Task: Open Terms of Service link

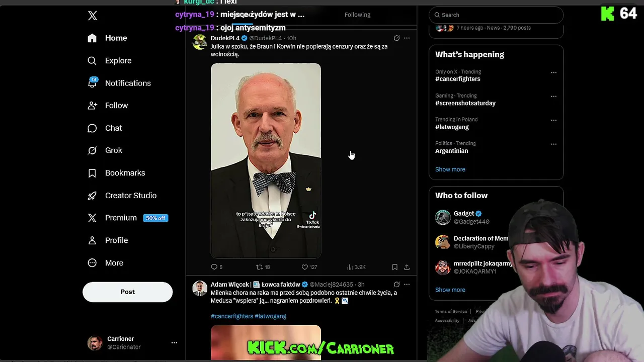Action: click(x=451, y=312)
